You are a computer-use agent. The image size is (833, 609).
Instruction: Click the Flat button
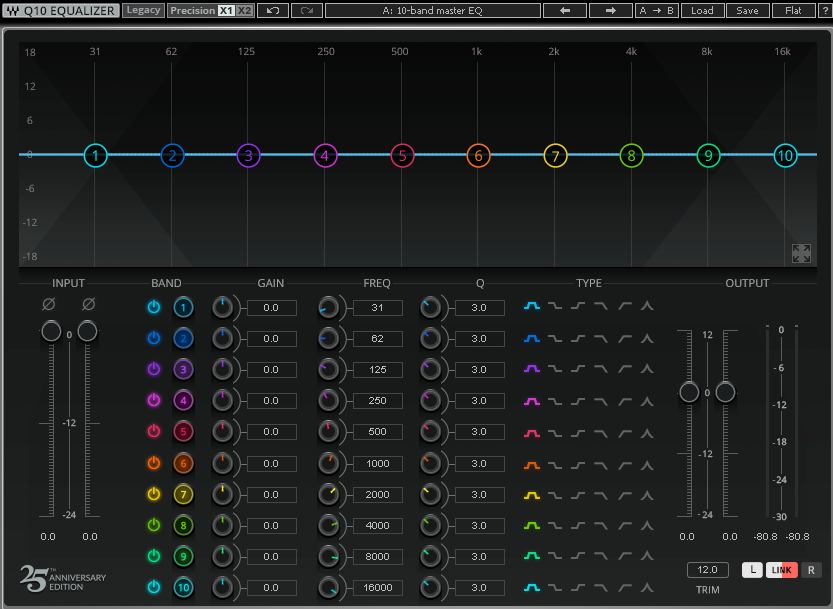pyautogui.click(x=793, y=11)
